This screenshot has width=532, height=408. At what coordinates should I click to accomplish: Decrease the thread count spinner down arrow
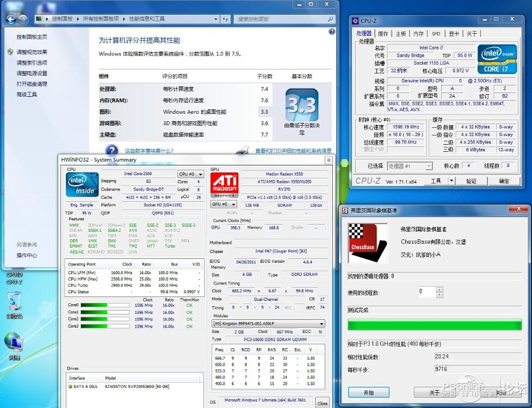pos(440,295)
